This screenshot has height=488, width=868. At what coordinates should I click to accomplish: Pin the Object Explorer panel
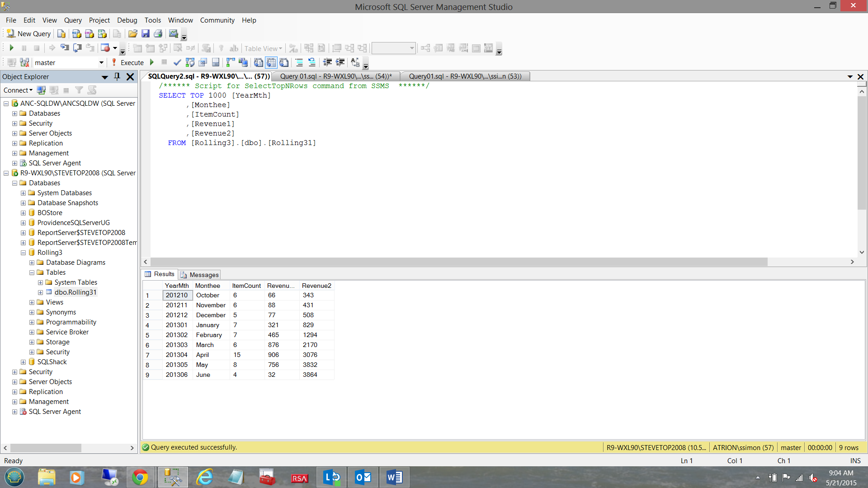pyautogui.click(x=117, y=77)
